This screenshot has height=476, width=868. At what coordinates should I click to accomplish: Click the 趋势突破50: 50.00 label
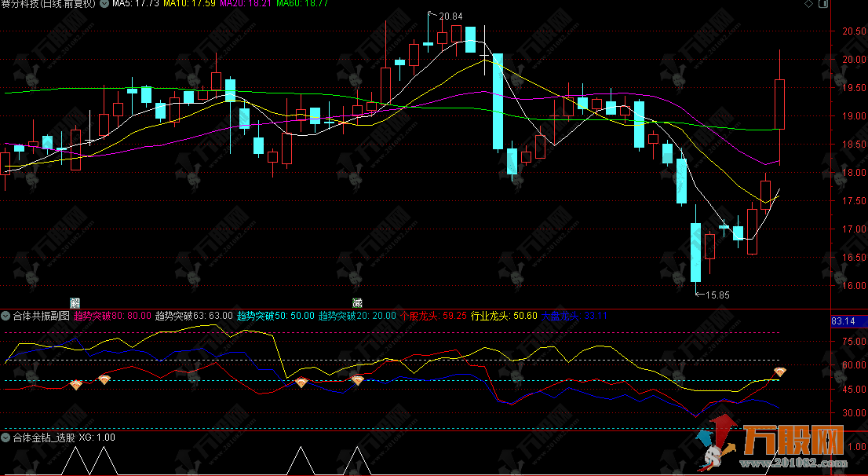[x=276, y=316]
